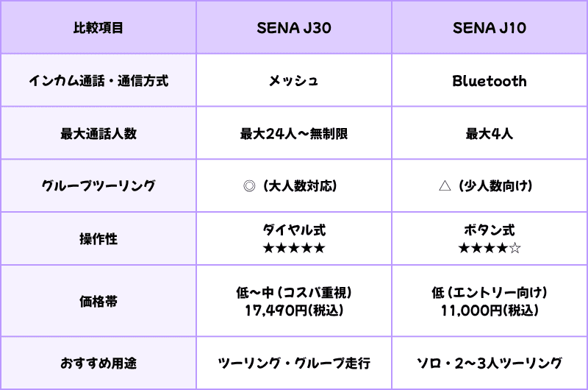Click the Bluetooth cell
Screen dimensions: 588x390
(490, 81)
